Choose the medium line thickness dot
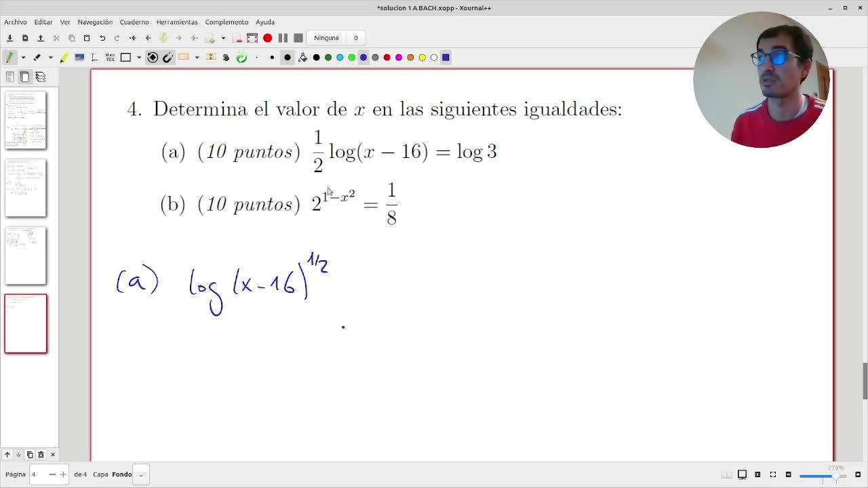The image size is (868, 488). pyautogui.click(x=272, y=58)
